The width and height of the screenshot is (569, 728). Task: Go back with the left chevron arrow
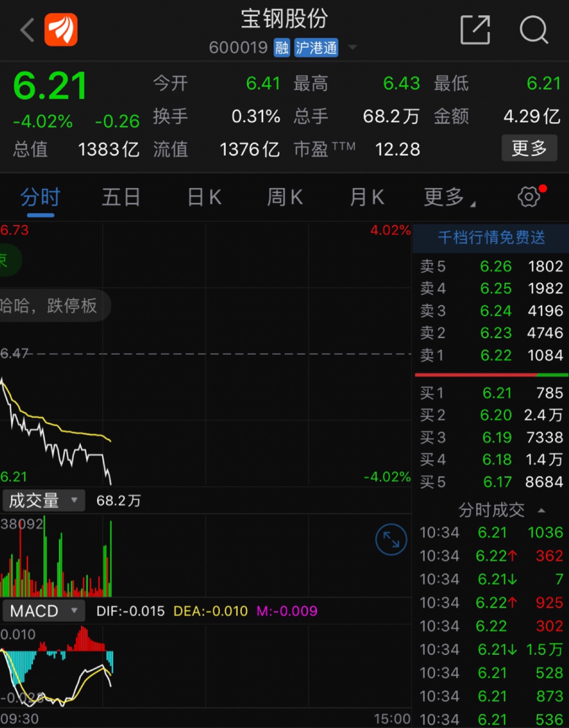tap(27, 30)
